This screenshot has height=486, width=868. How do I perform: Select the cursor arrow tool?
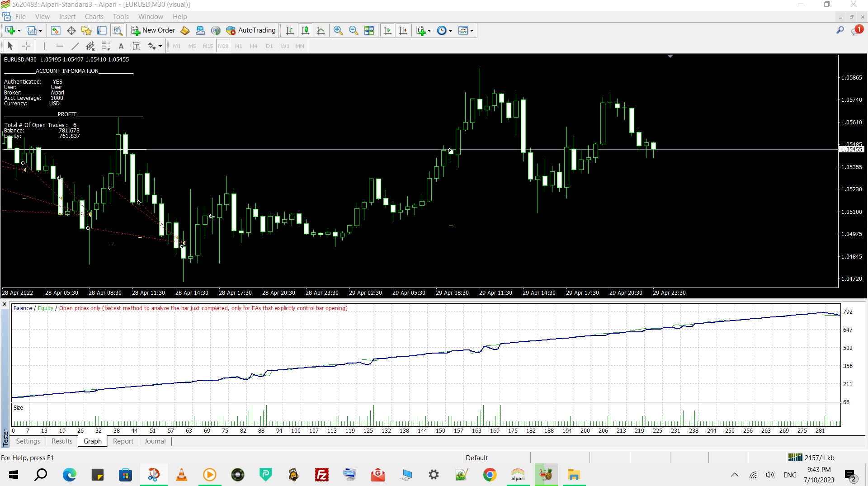10,46
